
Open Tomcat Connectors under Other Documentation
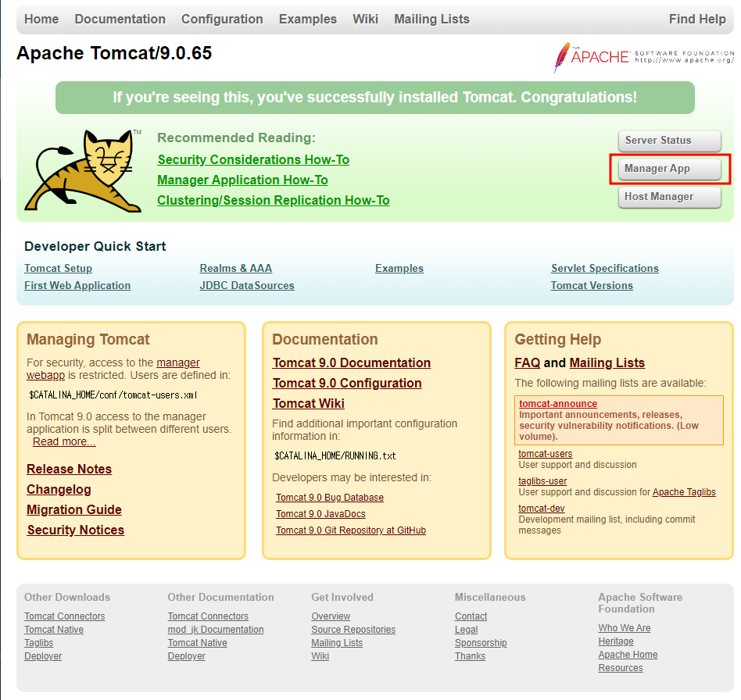point(208,616)
